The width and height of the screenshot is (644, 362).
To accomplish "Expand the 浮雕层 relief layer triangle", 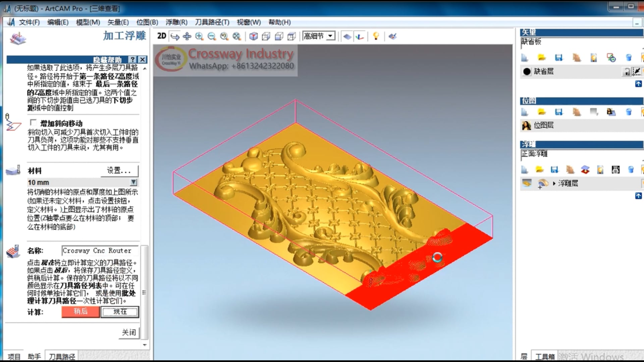I will click(554, 183).
